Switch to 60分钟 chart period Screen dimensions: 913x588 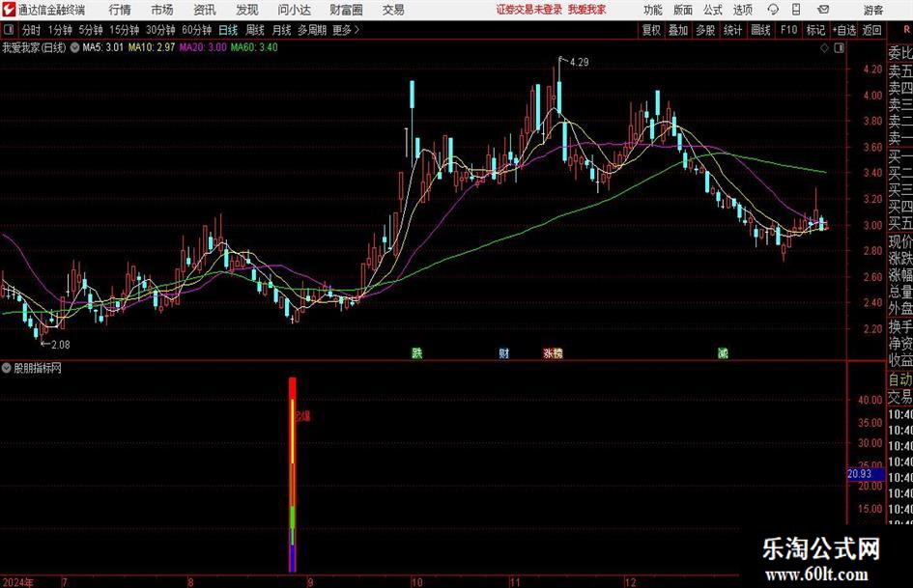pos(197,30)
